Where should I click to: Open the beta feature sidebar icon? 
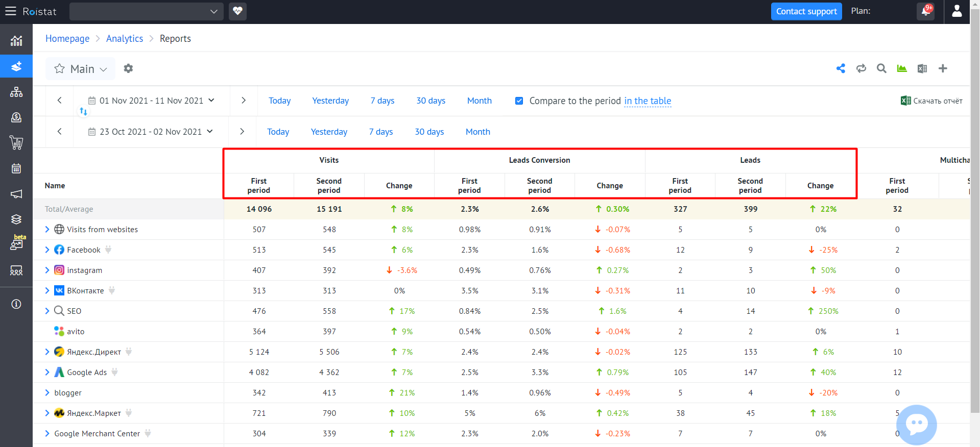17,243
